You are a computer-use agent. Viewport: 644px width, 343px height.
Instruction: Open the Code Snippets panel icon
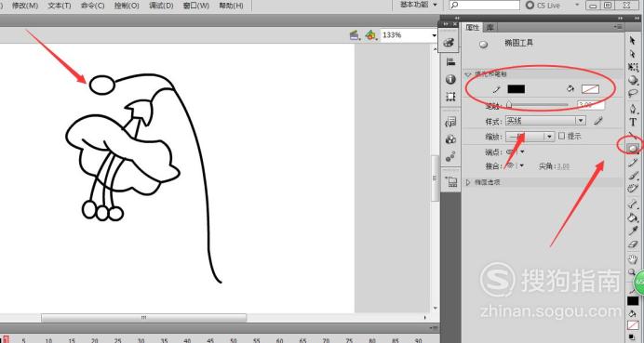tap(450, 122)
